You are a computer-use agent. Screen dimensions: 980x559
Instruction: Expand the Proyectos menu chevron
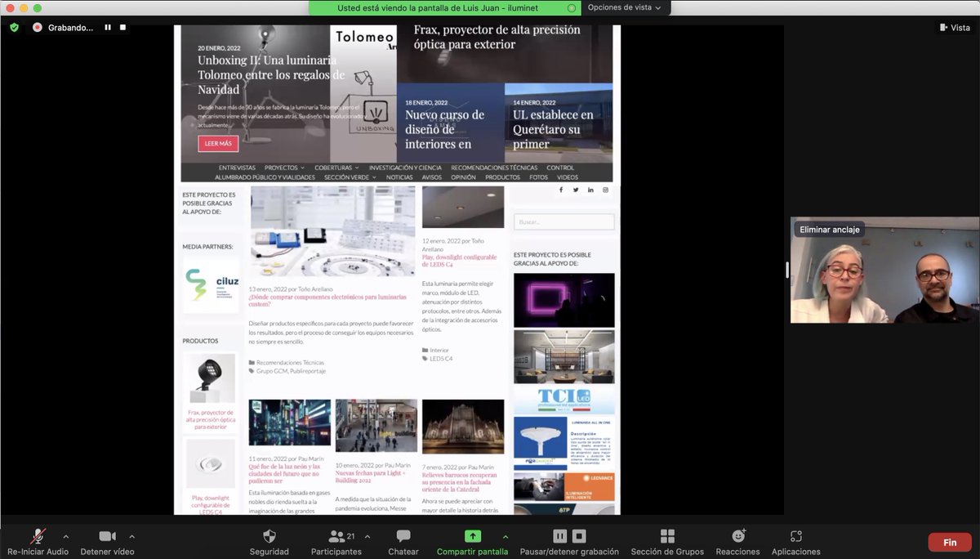click(x=303, y=167)
